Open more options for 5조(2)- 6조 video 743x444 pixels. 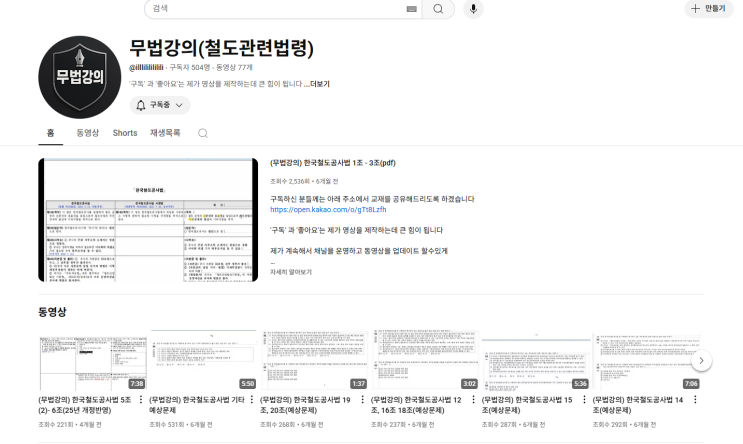(x=141, y=400)
